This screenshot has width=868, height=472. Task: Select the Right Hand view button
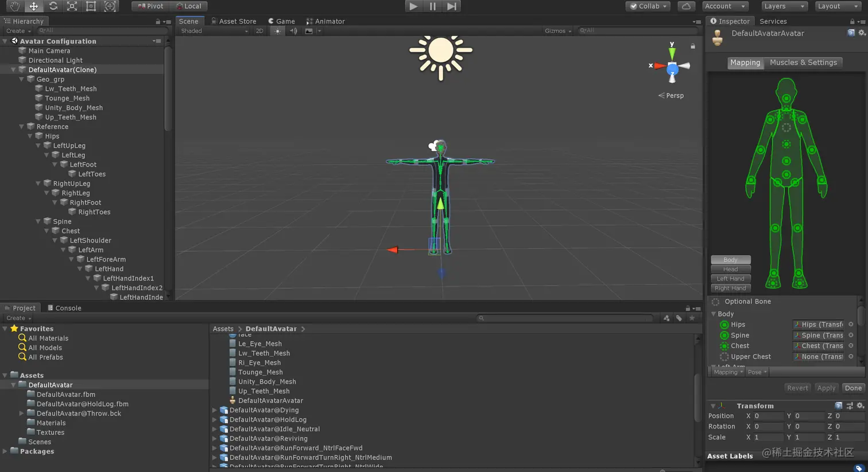730,288
